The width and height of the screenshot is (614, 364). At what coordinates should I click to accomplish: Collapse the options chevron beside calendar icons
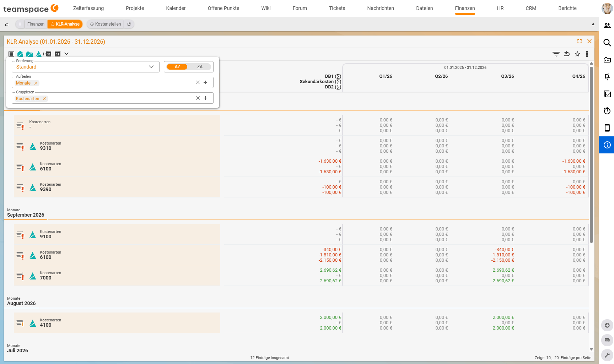tap(66, 54)
